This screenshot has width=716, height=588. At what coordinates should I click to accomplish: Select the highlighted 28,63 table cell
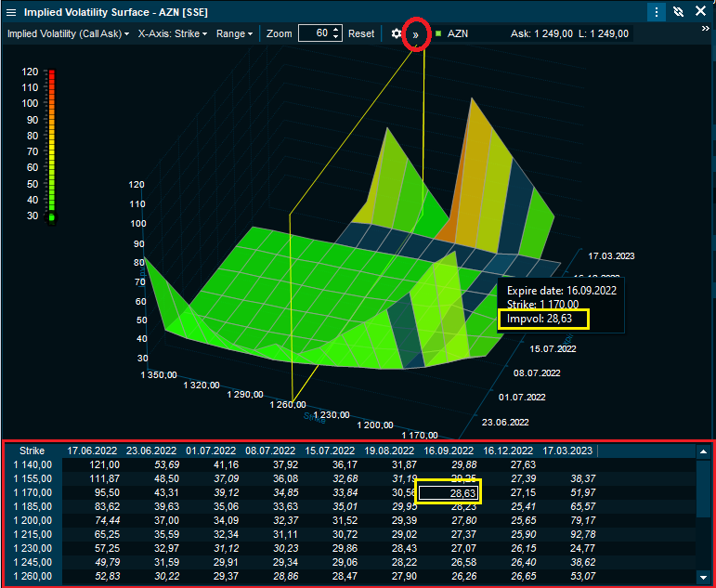[x=449, y=492]
